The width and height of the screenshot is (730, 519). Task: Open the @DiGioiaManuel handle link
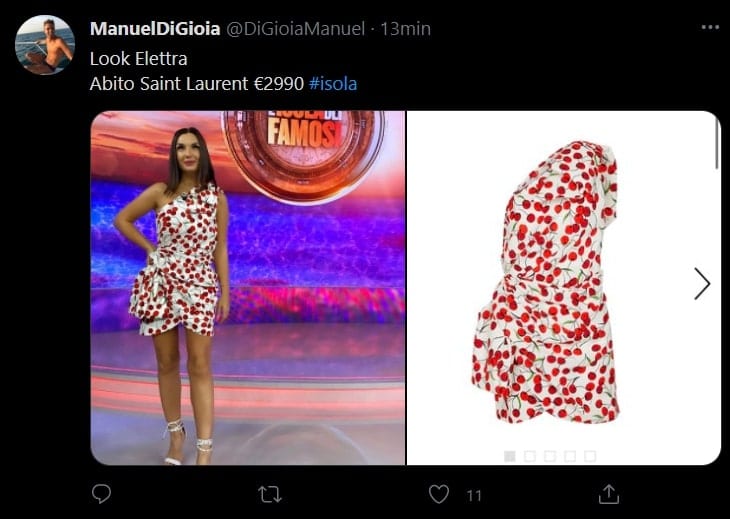point(296,29)
